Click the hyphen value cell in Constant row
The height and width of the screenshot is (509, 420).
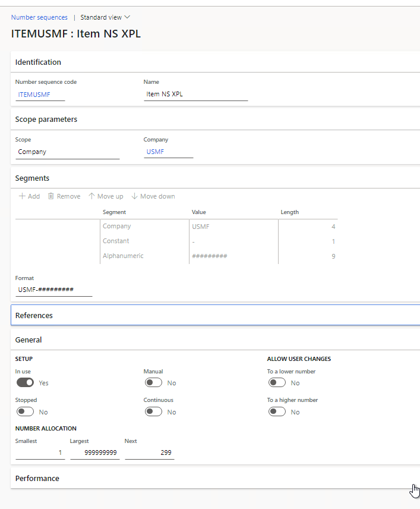tap(233, 241)
